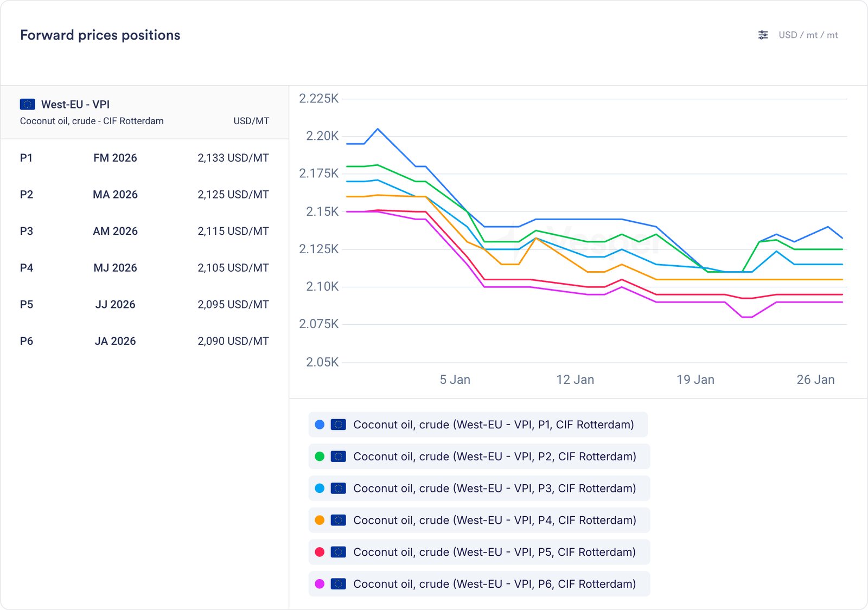
Task: Open the USD / mt / mt unit selector
Action: pyautogui.click(x=808, y=35)
